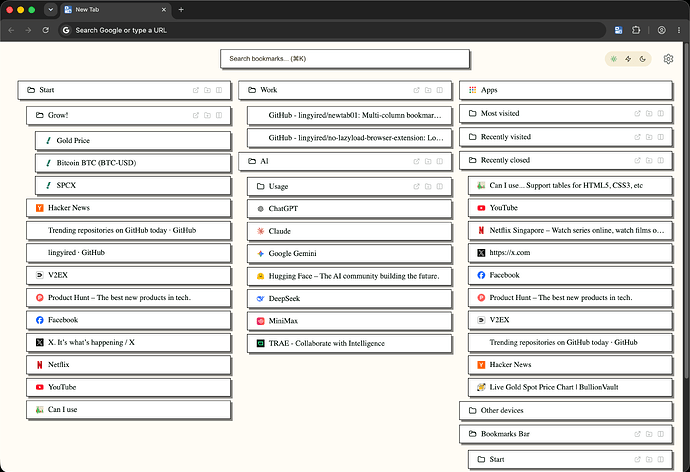Image resolution: width=690 pixels, height=472 pixels.
Task: Open Chrome extensions puzzle icon
Action: point(636,30)
